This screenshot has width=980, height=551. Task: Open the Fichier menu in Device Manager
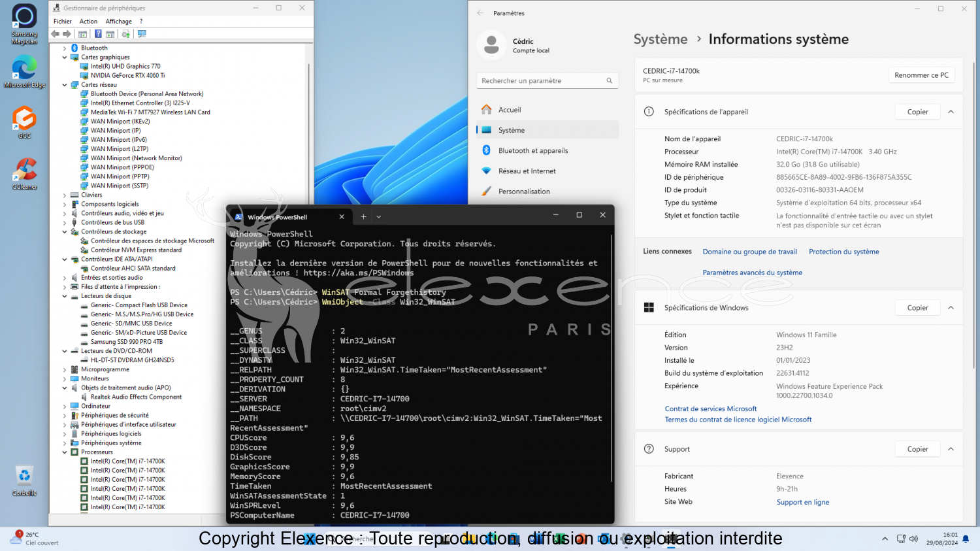pos(63,22)
